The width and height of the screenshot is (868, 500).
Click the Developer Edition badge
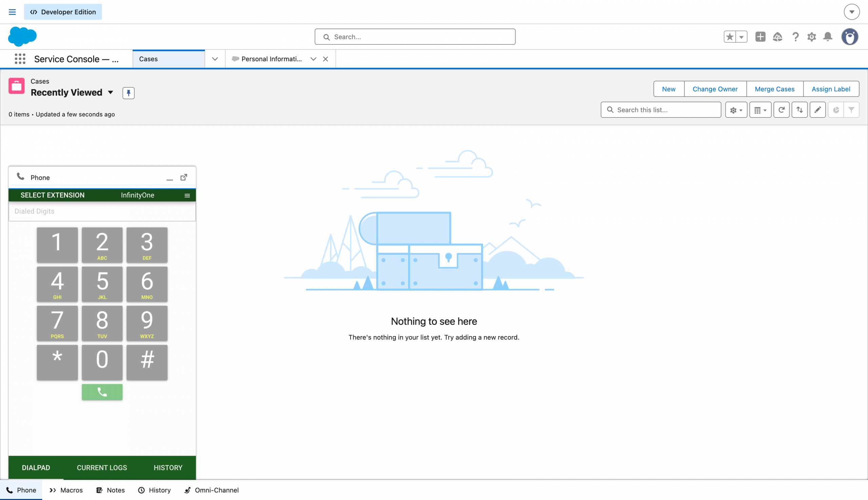pyautogui.click(x=63, y=12)
